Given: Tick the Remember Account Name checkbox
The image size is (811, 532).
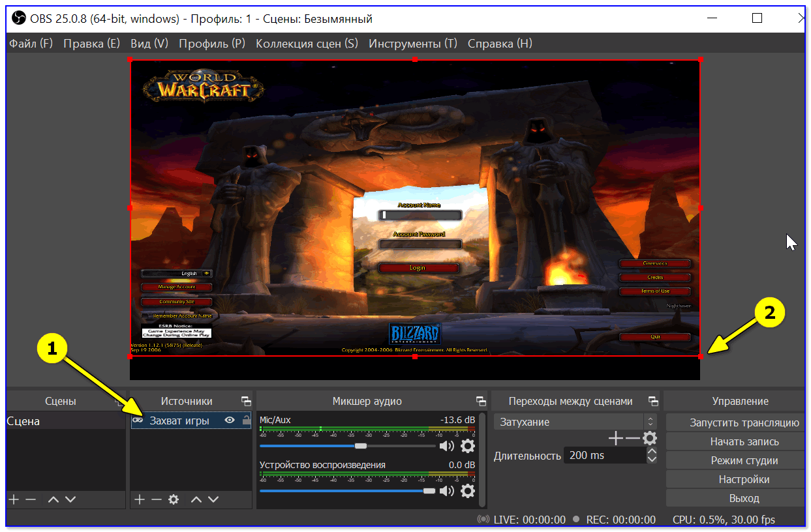Looking at the screenshot, I should pos(146,316).
